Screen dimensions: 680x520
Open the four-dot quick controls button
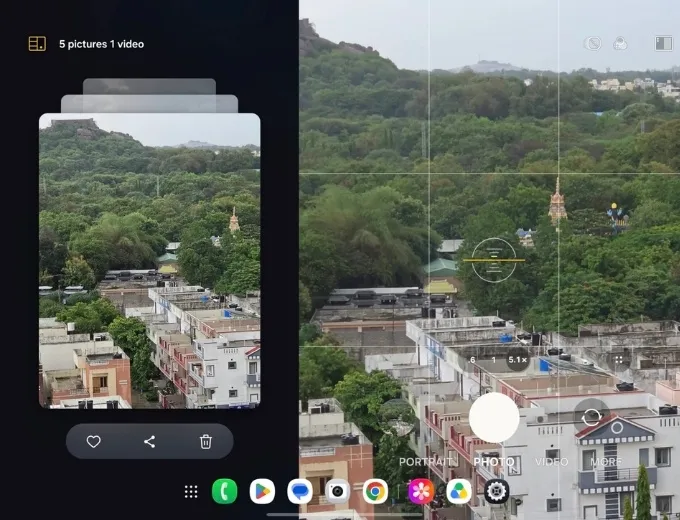[619, 360]
